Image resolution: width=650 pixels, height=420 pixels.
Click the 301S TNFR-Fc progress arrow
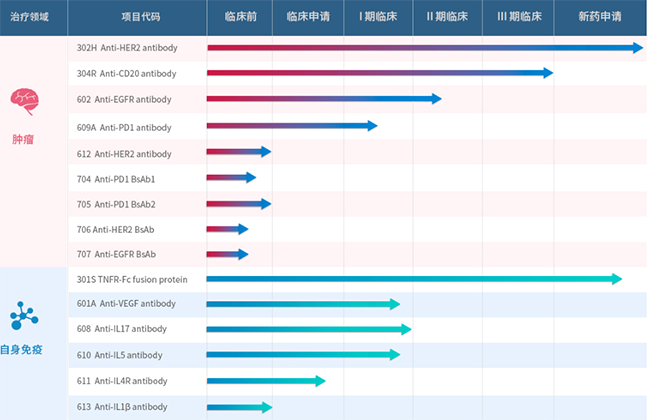tap(415, 279)
